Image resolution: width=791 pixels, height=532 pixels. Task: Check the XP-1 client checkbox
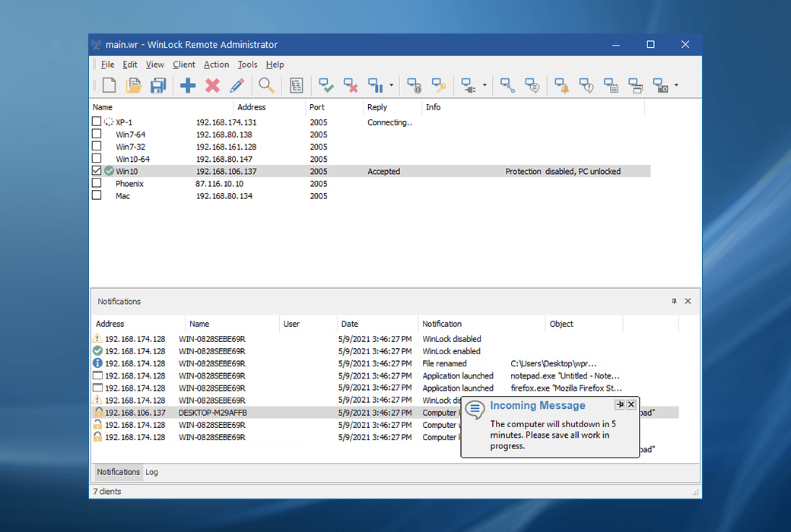tap(97, 122)
